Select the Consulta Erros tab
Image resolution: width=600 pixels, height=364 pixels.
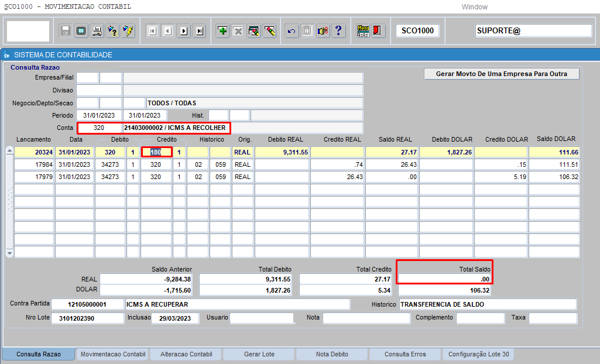coord(405,354)
